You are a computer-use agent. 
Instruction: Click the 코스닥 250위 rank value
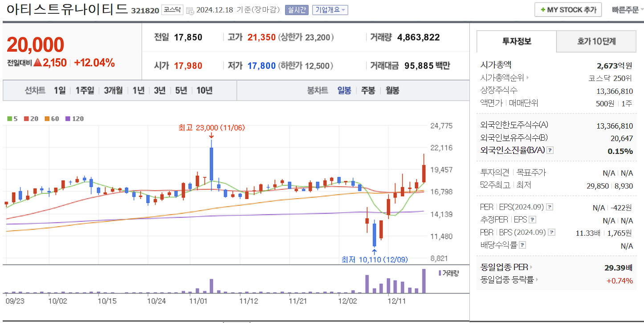click(611, 78)
